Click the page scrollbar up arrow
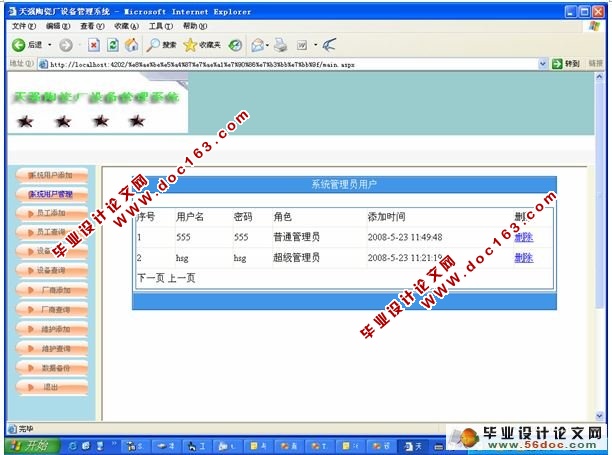 point(599,77)
